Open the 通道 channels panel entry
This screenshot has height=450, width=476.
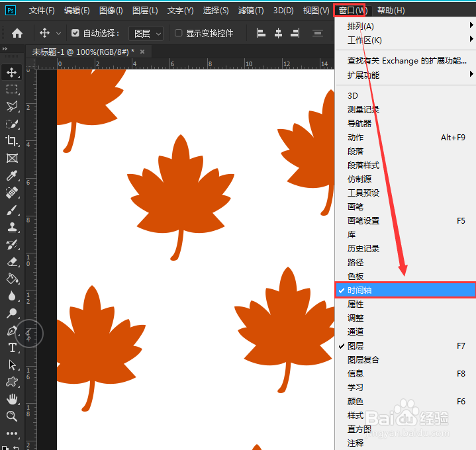pos(405,332)
